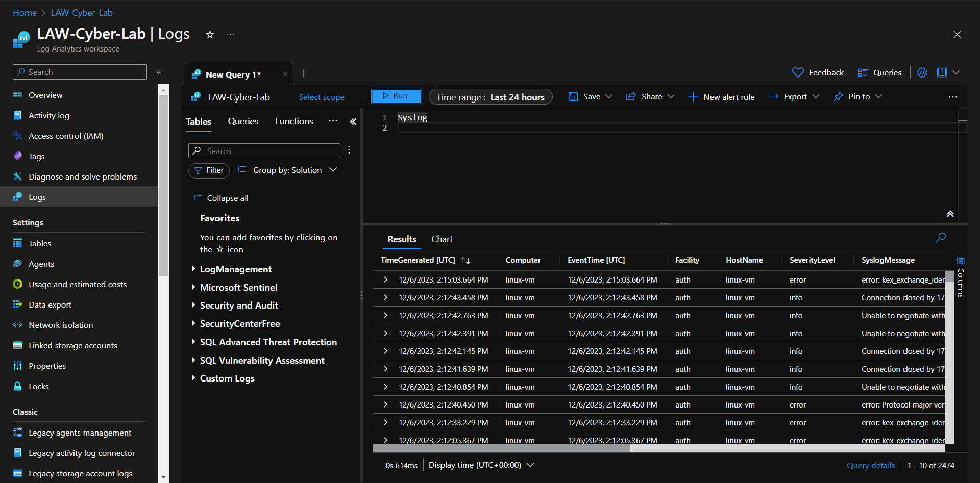
Task: Collapse left navigation with double chevron
Action: [x=159, y=72]
